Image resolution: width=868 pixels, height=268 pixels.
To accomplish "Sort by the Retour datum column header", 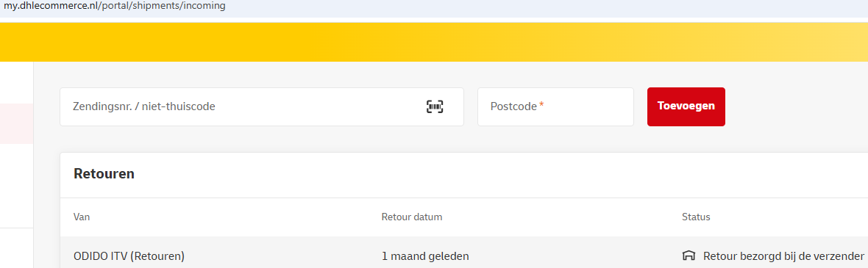I will pyautogui.click(x=412, y=217).
